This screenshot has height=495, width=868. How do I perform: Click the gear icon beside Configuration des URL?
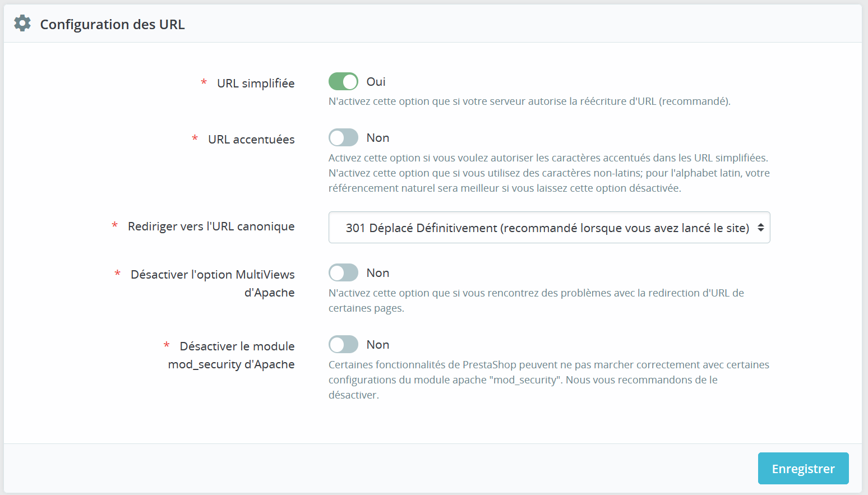(x=22, y=24)
